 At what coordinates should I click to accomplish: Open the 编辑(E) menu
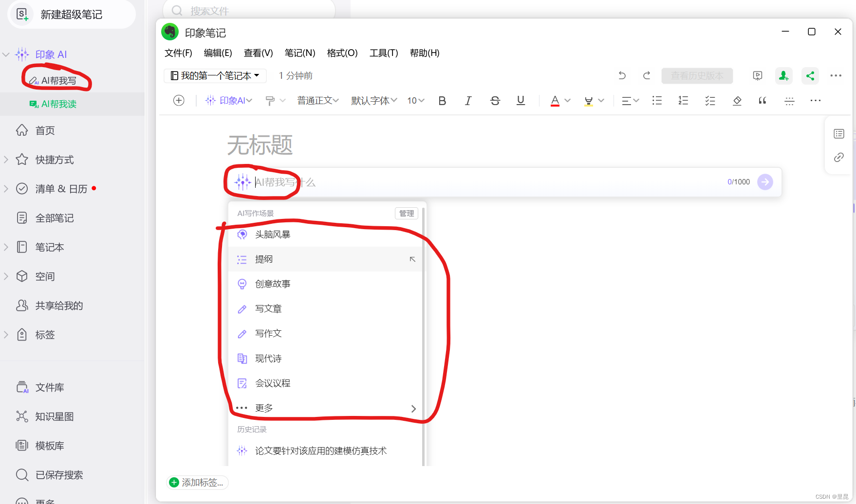pos(218,53)
